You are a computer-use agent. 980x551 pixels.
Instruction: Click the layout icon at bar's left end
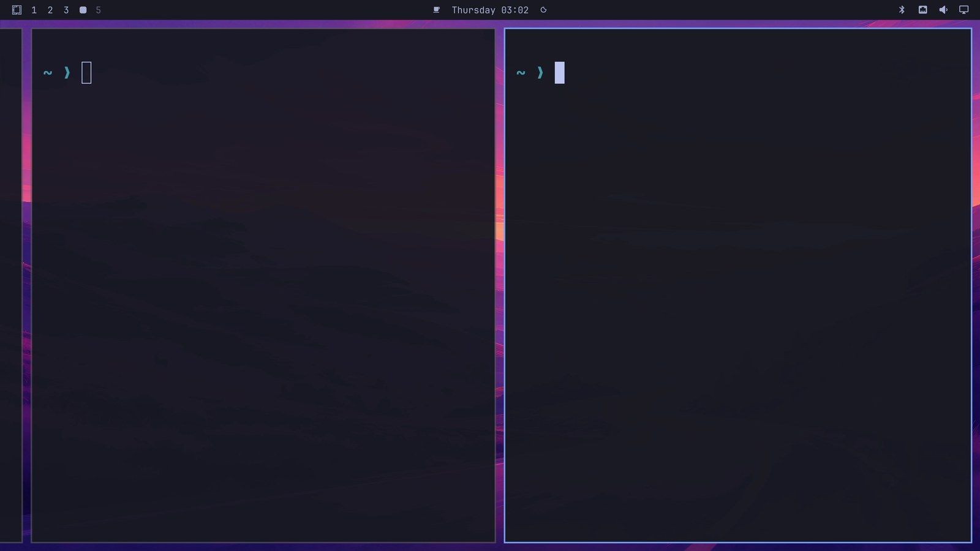(x=17, y=10)
